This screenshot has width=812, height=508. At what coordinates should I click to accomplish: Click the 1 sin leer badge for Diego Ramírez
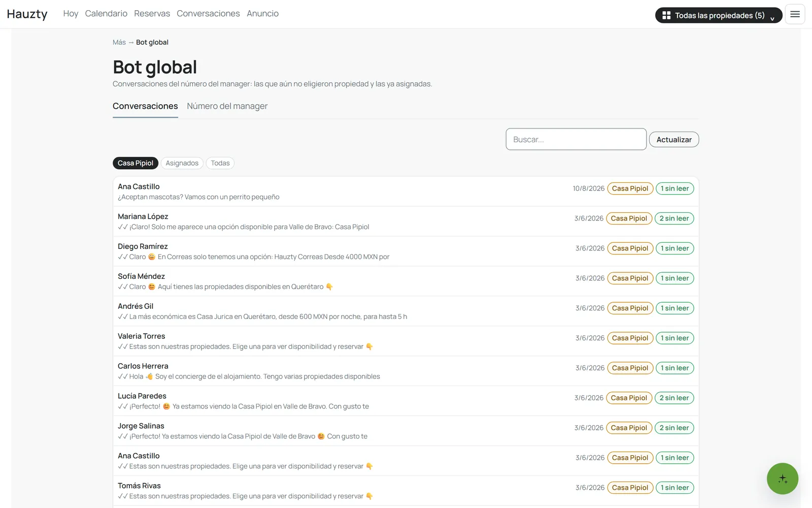click(x=674, y=248)
